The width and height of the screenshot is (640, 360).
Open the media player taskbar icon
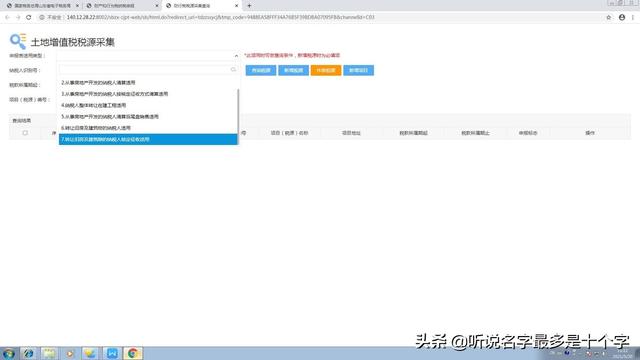[70, 353]
